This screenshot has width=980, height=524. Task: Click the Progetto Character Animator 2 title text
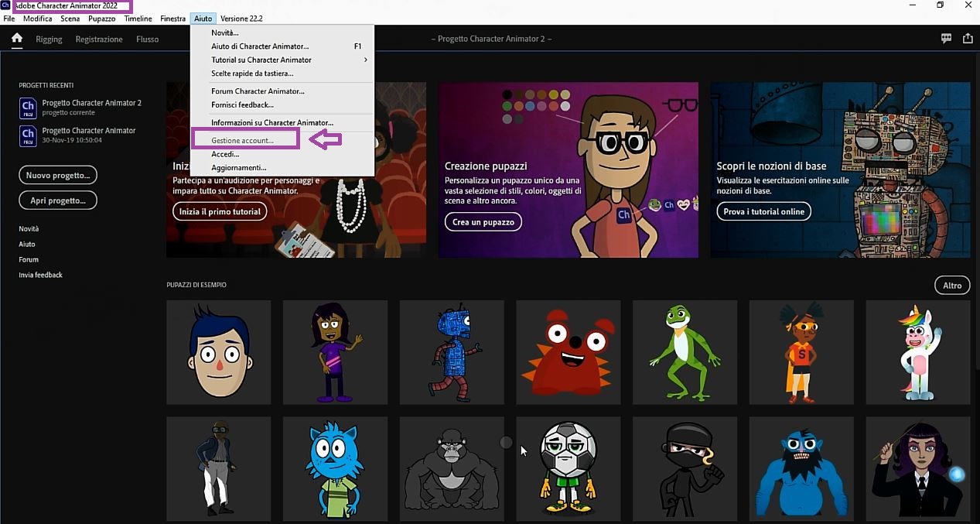point(491,39)
